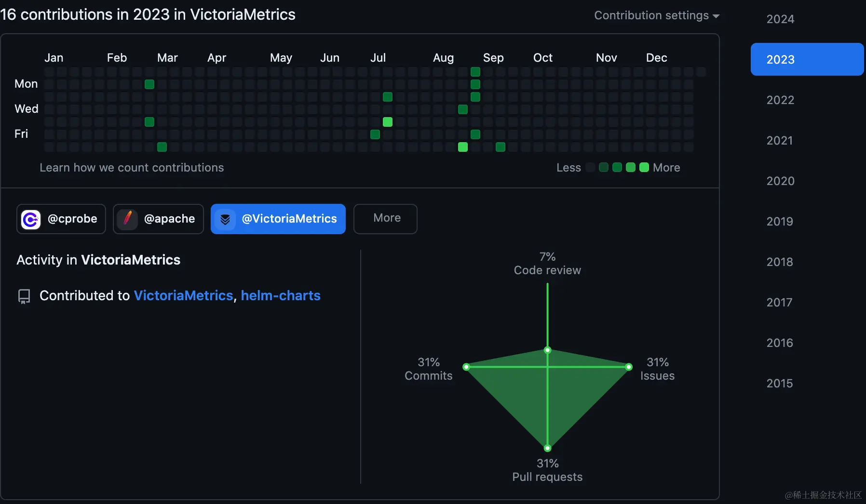Click the 'Aug' month label
Screen dimensions: 866x504
pyautogui.click(x=444, y=58)
